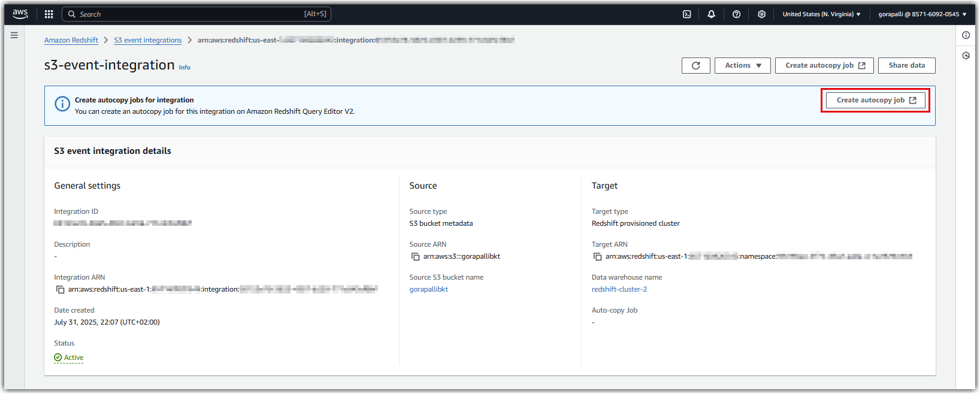The height and width of the screenshot is (394, 980).
Task: Open the settings gear icon
Action: point(762,14)
